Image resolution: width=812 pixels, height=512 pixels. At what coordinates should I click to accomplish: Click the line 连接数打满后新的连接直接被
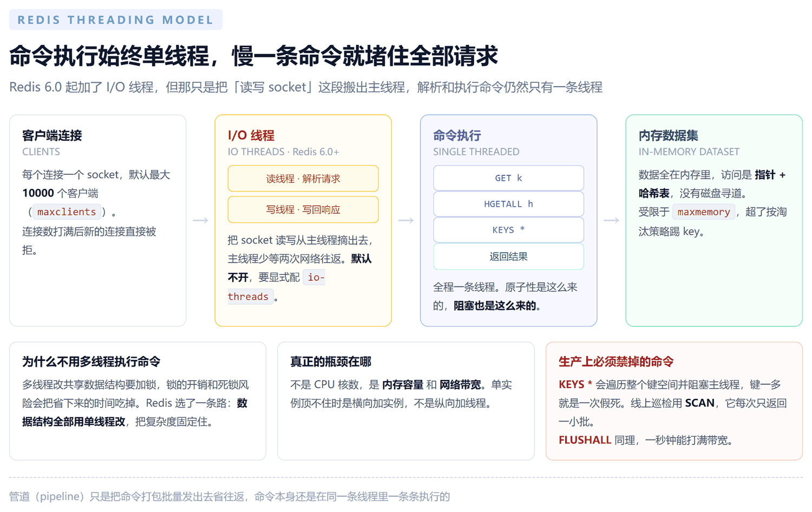click(89, 232)
